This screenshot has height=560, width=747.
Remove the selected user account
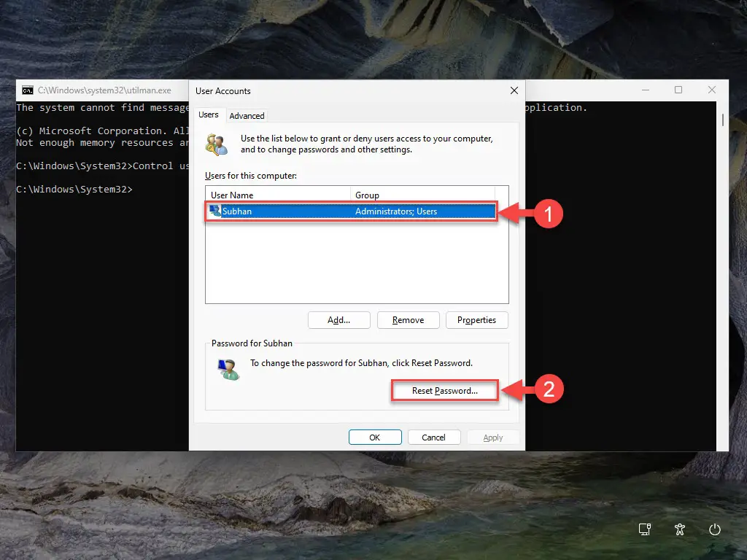[x=408, y=319]
